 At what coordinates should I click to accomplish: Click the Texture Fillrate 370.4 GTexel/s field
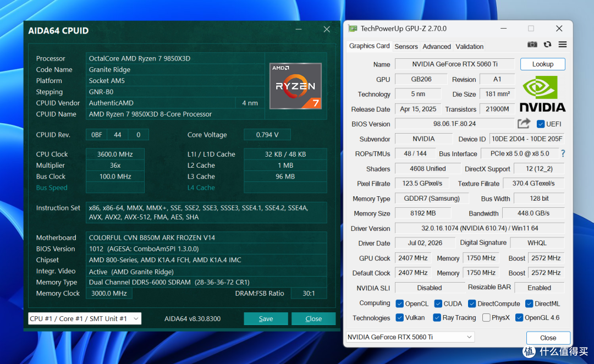pos(533,183)
